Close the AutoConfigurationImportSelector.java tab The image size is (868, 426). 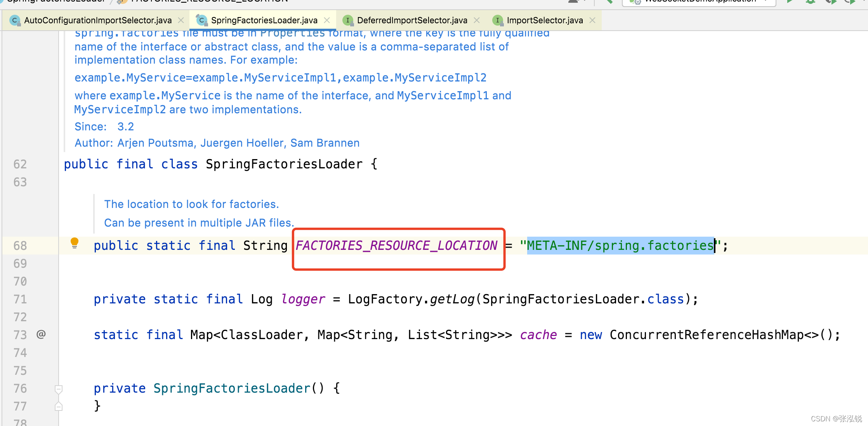(x=181, y=20)
